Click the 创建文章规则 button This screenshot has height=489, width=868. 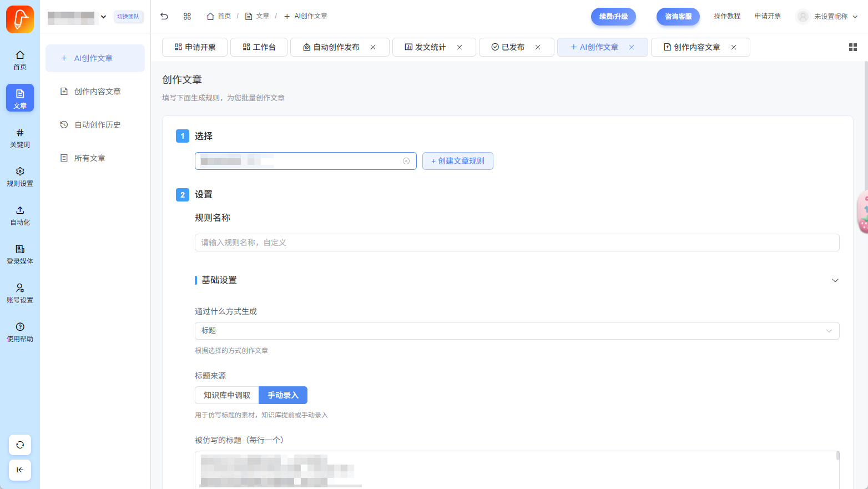[x=457, y=161]
